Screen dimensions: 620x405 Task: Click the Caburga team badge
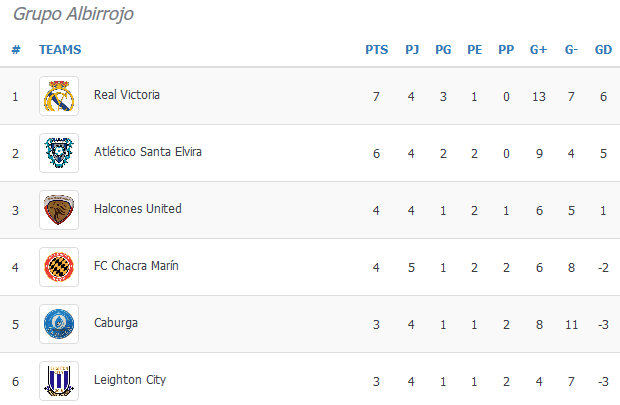pos(58,324)
